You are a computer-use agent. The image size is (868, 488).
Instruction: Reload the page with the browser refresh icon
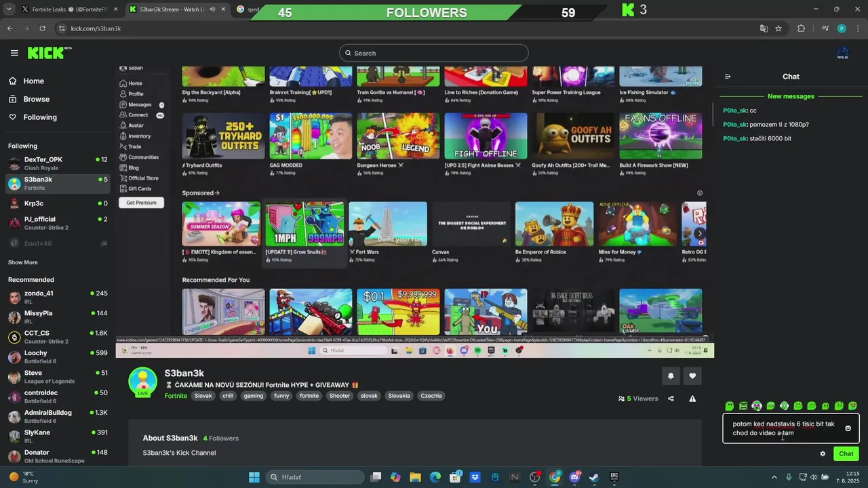click(42, 28)
